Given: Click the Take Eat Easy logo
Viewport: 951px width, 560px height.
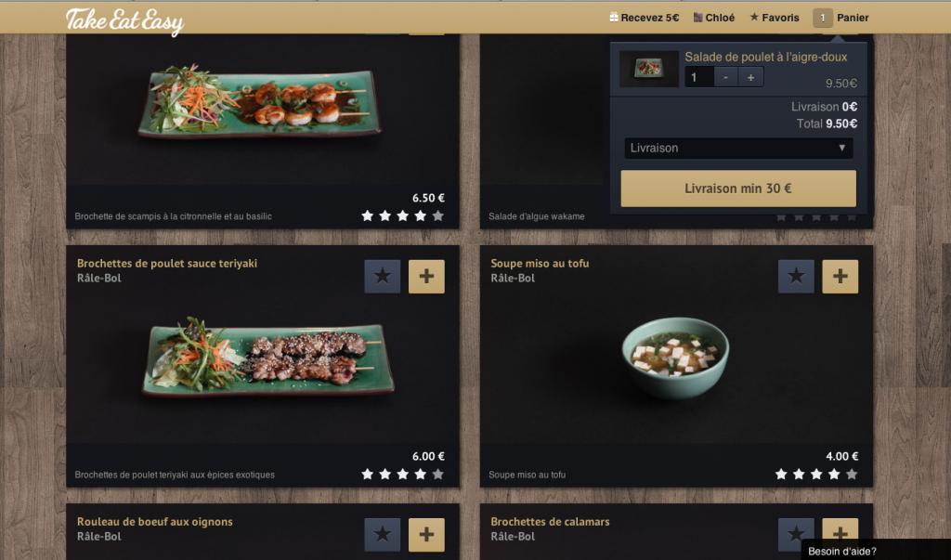Looking at the screenshot, I should 124,20.
